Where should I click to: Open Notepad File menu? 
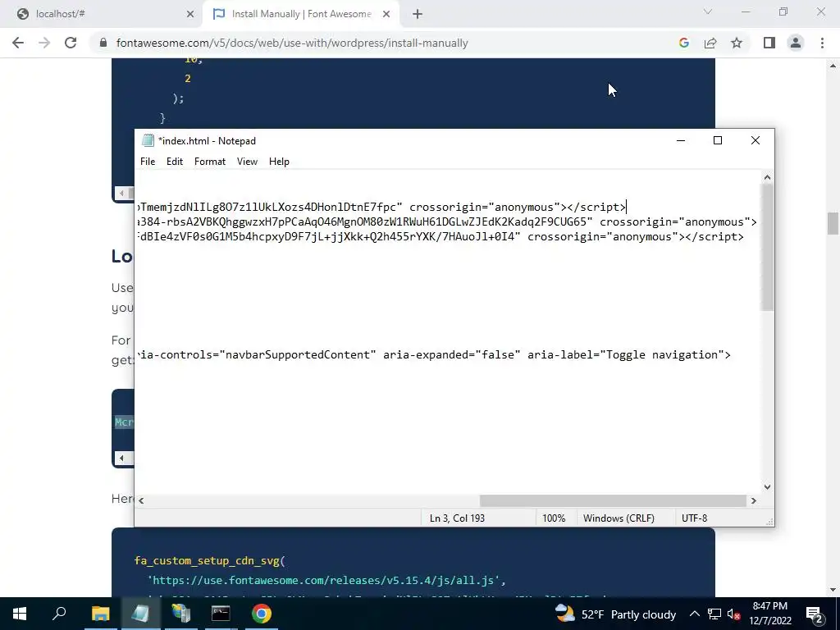[148, 162]
